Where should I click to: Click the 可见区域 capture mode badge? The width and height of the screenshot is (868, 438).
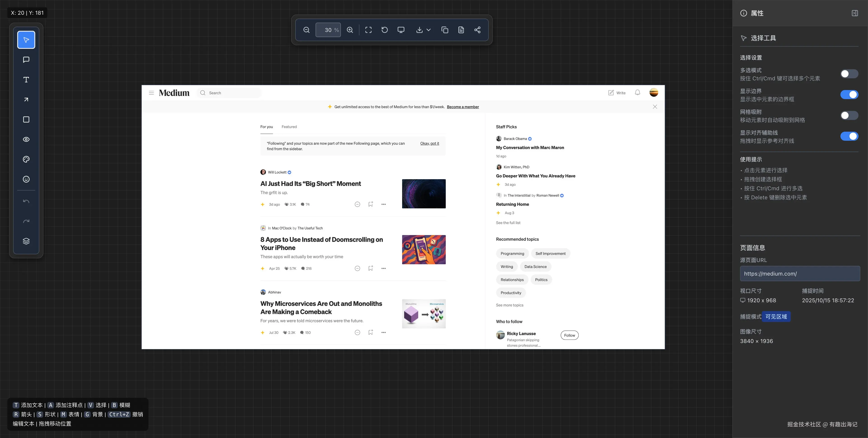click(x=776, y=317)
